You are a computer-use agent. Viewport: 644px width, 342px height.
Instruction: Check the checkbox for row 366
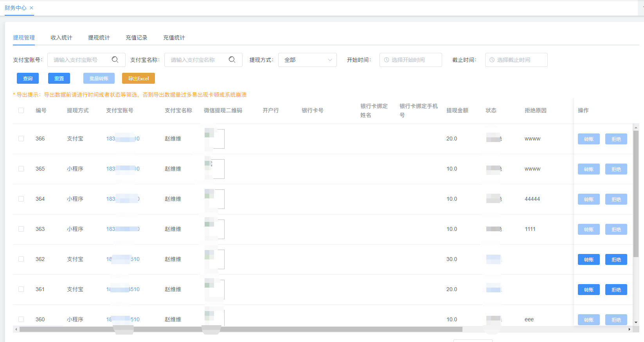click(x=21, y=139)
